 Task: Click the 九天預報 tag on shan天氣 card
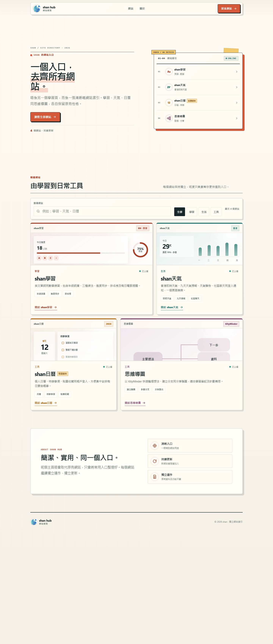click(x=181, y=299)
